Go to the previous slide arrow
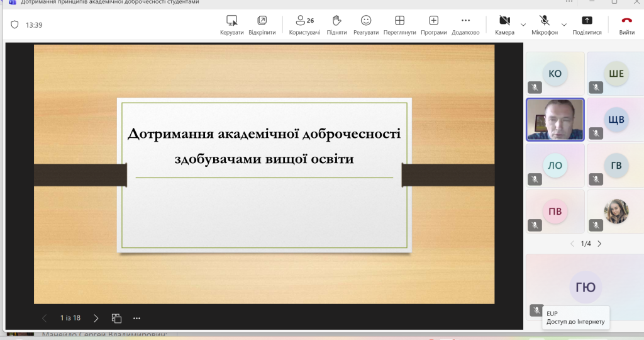 (44, 318)
